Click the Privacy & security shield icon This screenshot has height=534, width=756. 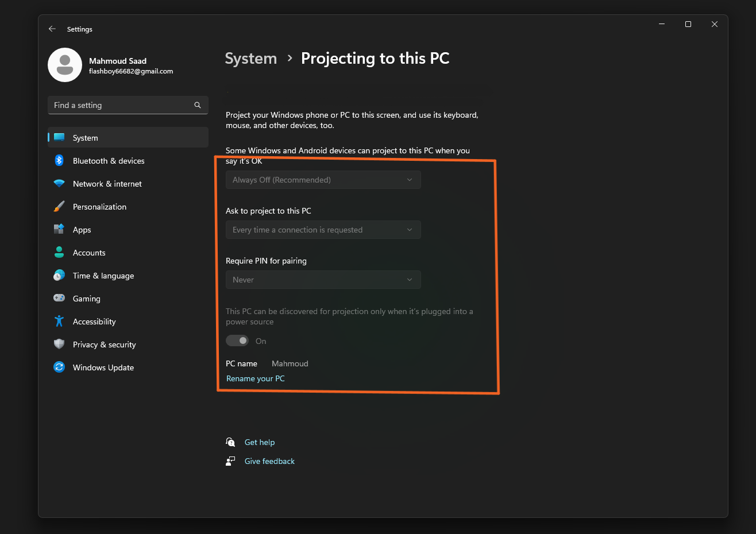tap(59, 344)
